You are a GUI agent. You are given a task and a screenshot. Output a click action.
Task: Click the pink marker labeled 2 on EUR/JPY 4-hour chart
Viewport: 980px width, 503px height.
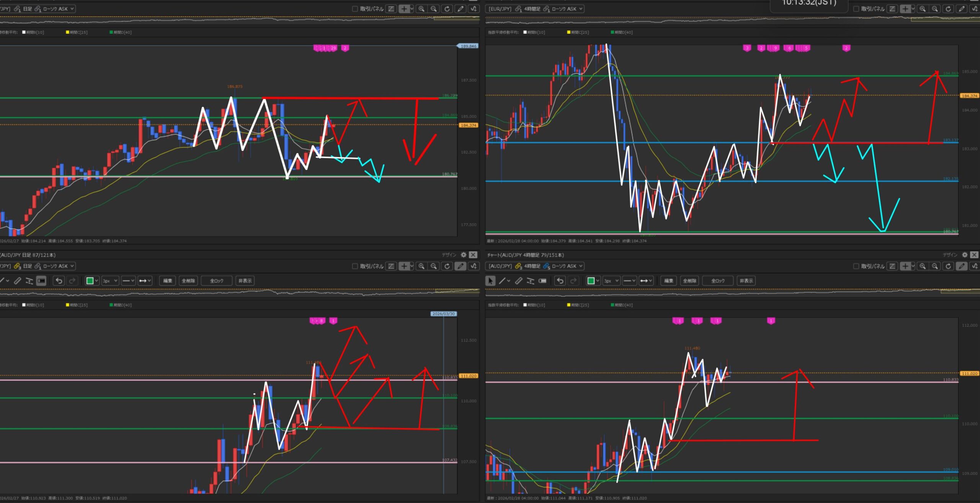pyautogui.click(x=846, y=48)
